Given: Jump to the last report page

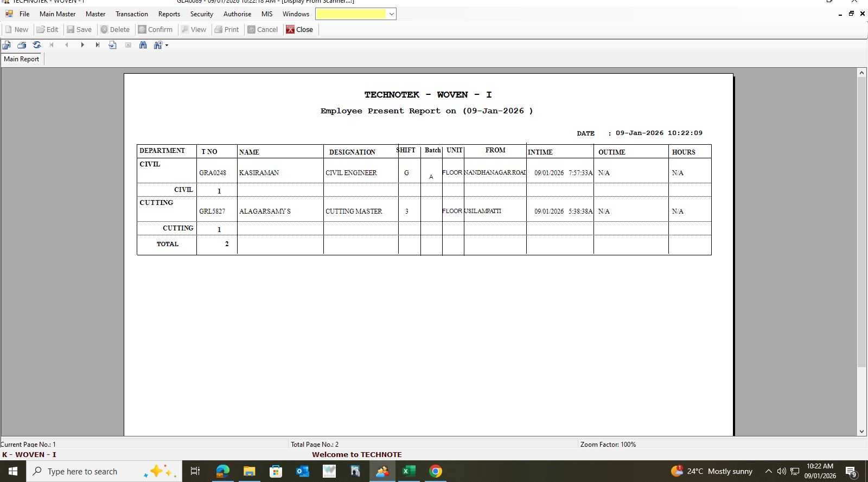Looking at the screenshot, I should point(98,45).
